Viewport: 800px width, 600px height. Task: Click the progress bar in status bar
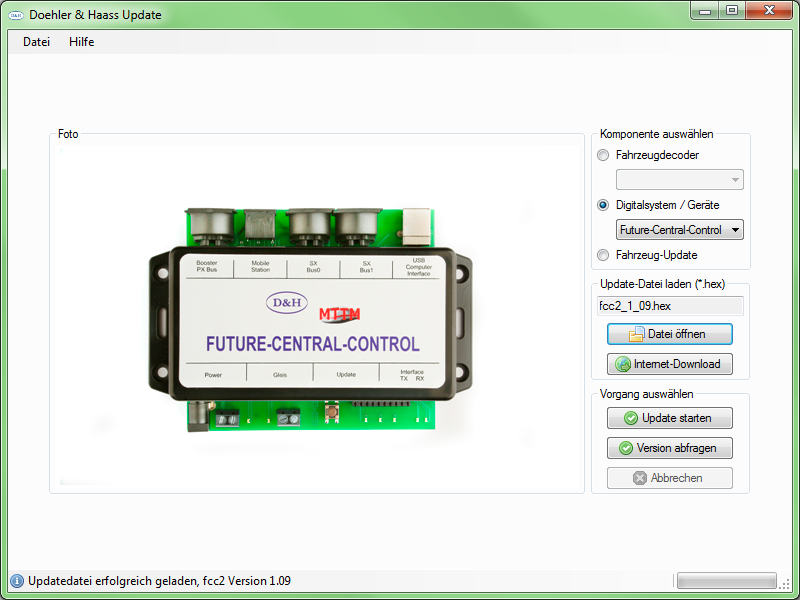727,581
